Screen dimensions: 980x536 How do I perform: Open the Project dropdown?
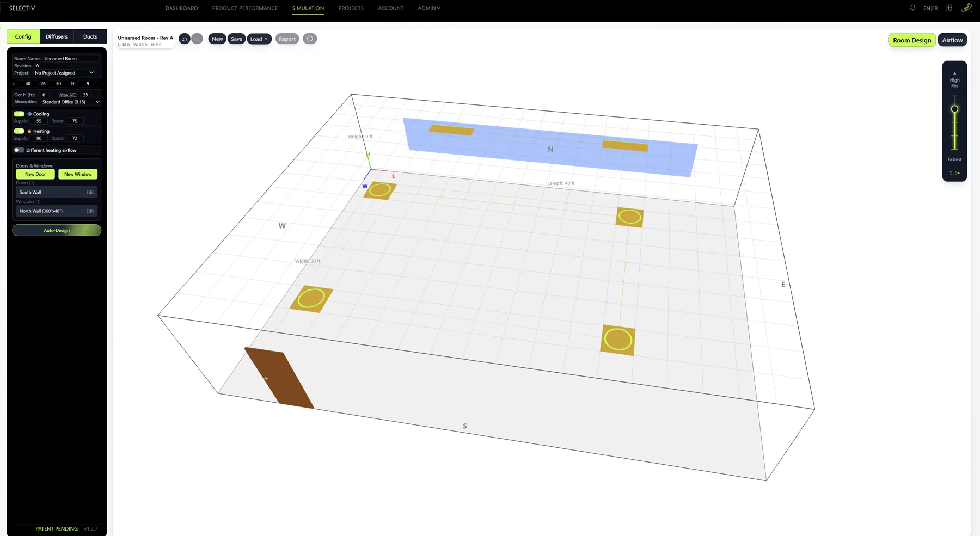[x=64, y=73]
